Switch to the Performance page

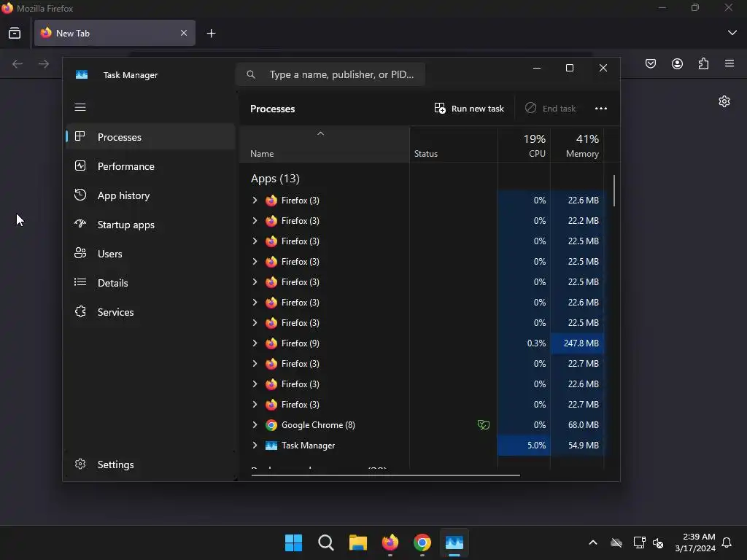pyautogui.click(x=150, y=166)
